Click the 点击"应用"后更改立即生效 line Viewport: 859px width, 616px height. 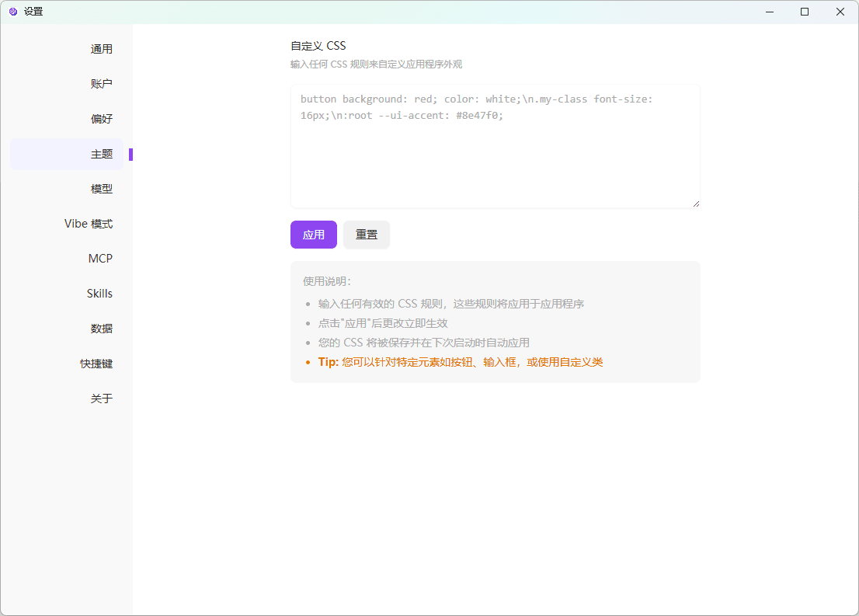click(383, 323)
